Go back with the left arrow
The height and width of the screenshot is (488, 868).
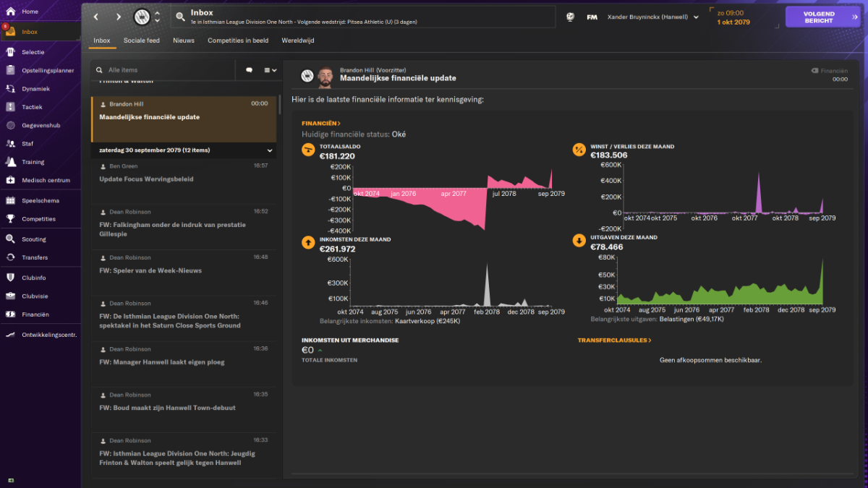click(96, 17)
